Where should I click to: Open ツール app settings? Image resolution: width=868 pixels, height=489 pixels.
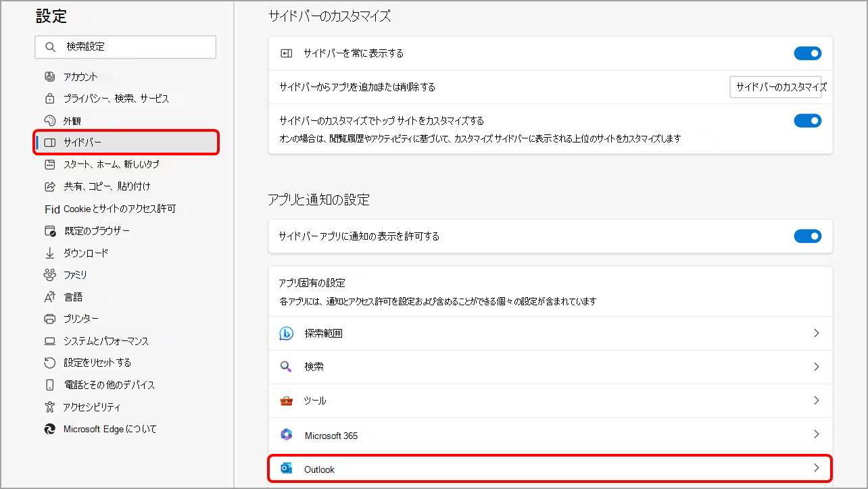coord(550,401)
